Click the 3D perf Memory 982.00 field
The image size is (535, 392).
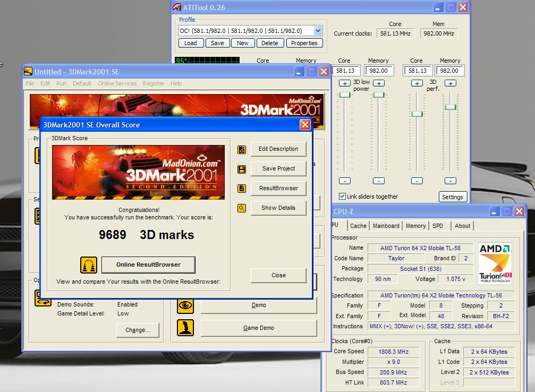449,71
